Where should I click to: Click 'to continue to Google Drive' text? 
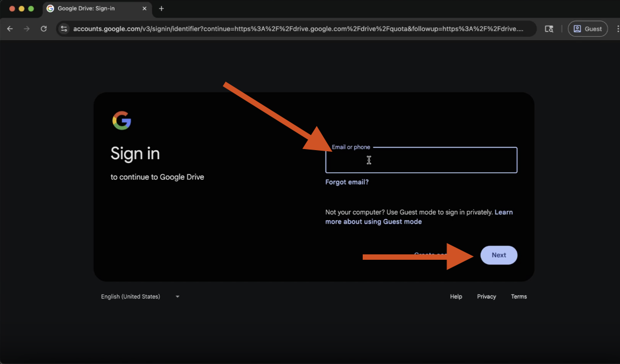pyautogui.click(x=157, y=177)
